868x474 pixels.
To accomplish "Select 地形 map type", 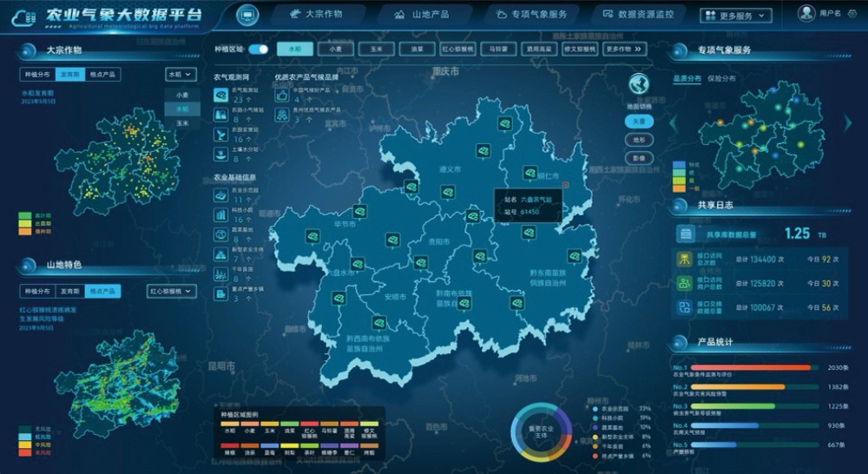I will 639,140.
